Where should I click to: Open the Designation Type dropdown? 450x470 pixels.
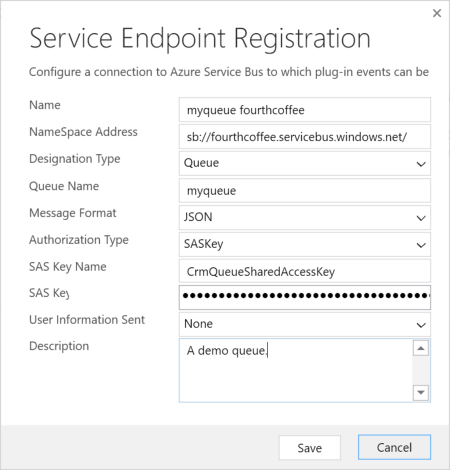(305, 163)
